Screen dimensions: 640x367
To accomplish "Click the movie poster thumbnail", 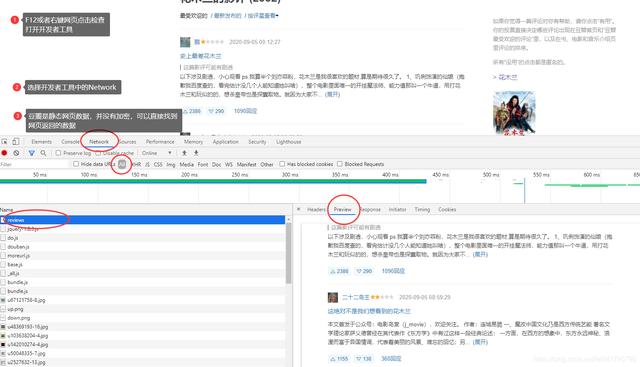I will coord(514,113).
